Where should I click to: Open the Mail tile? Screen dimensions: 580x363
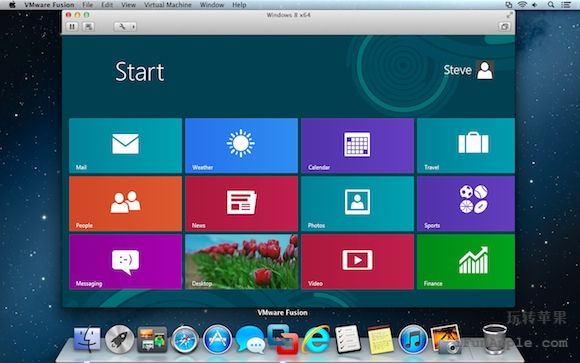[125, 145]
